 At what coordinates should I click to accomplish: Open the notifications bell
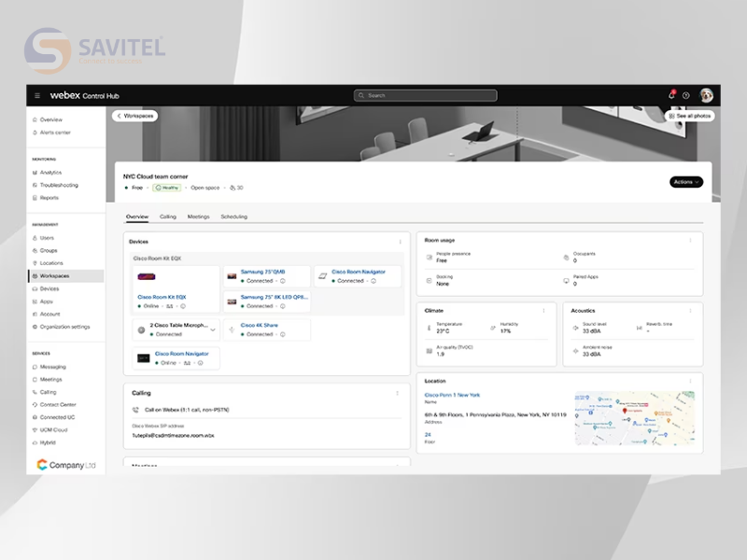pyautogui.click(x=671, y=95)
